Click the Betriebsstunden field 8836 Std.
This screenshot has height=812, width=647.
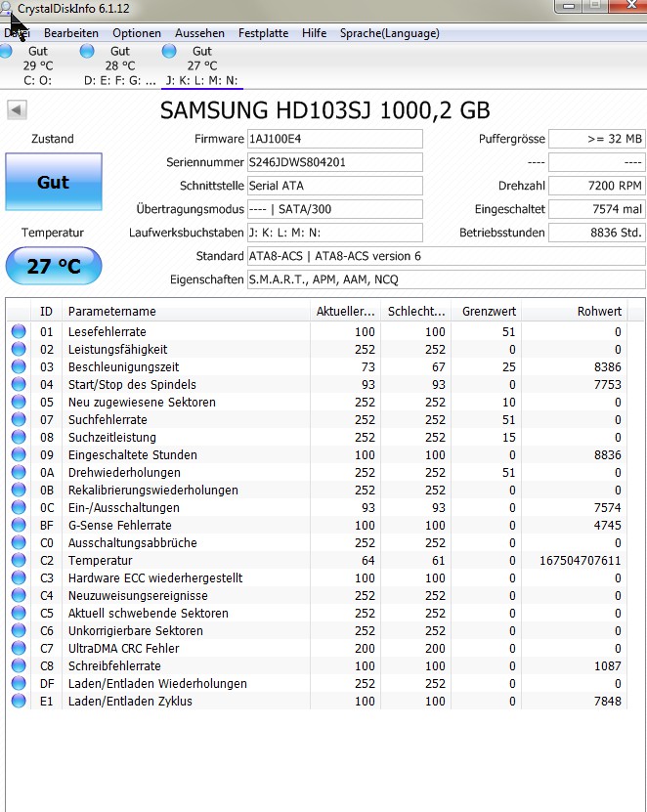pyautogui.click(x=597, y=233)
